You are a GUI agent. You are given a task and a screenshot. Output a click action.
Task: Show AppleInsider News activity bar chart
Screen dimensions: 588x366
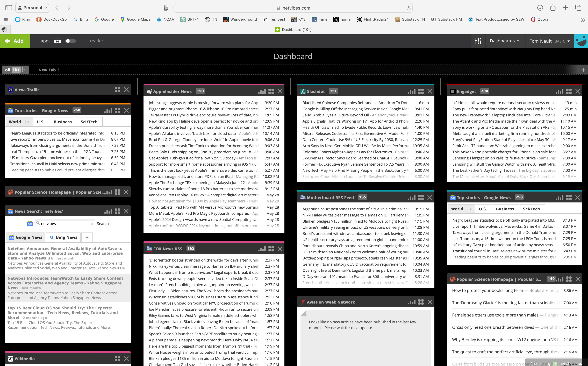(262, 91)
